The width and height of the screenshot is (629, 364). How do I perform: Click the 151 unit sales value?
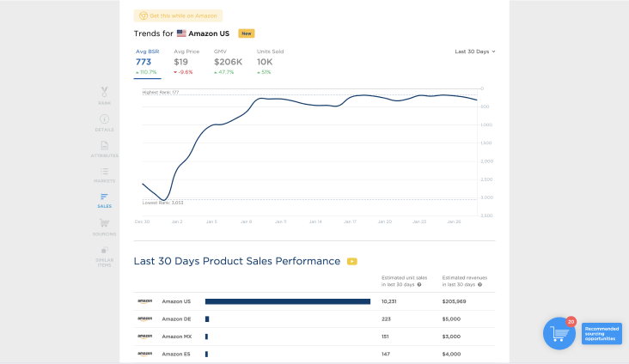[385, 337]
